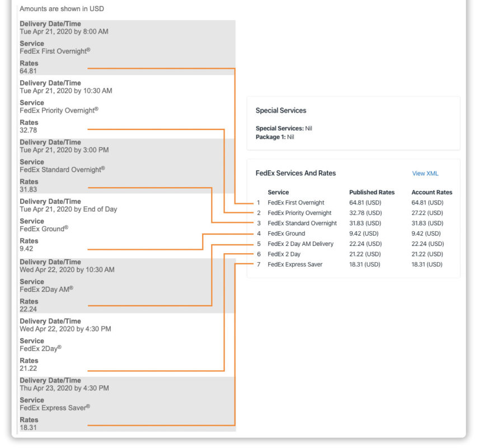Click the Published Rates value for table row 7
478x448 pixels.
pos(364,264)
